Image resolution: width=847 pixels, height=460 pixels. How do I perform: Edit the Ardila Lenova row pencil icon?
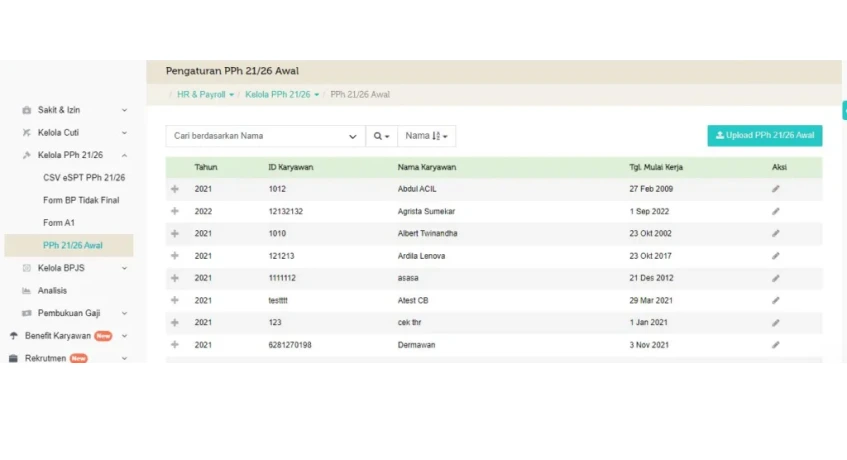click(776, 256)
